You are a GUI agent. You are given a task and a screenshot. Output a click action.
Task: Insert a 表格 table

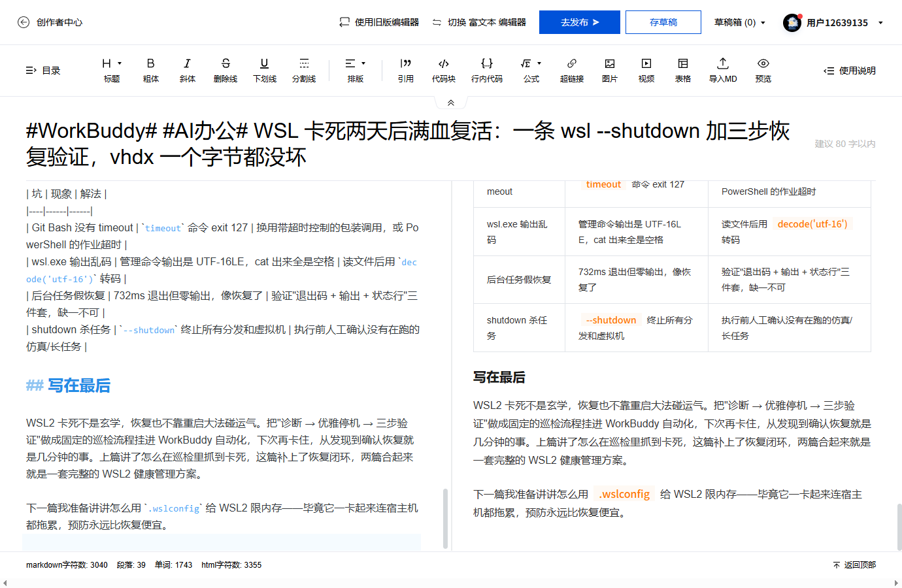[x=683, y=70]
